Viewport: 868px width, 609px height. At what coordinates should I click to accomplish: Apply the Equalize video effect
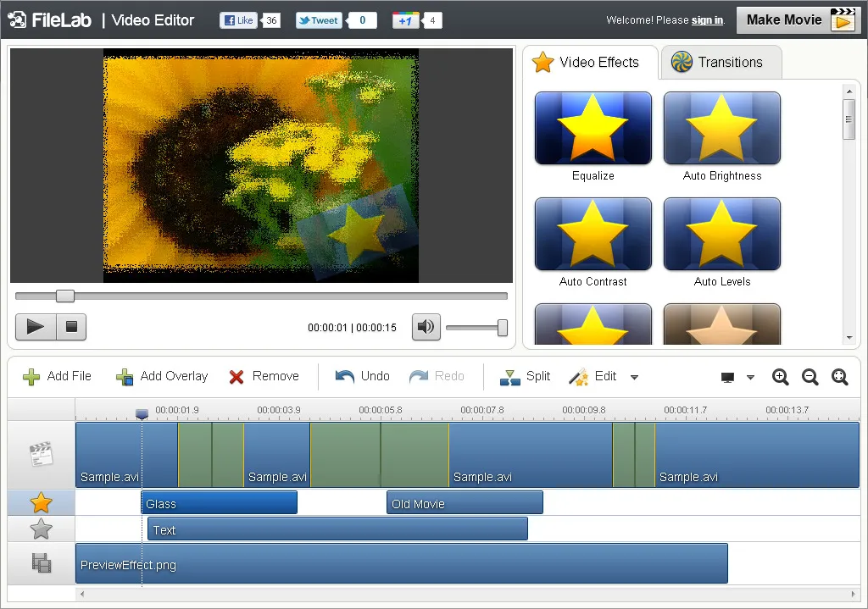point(593,128)
